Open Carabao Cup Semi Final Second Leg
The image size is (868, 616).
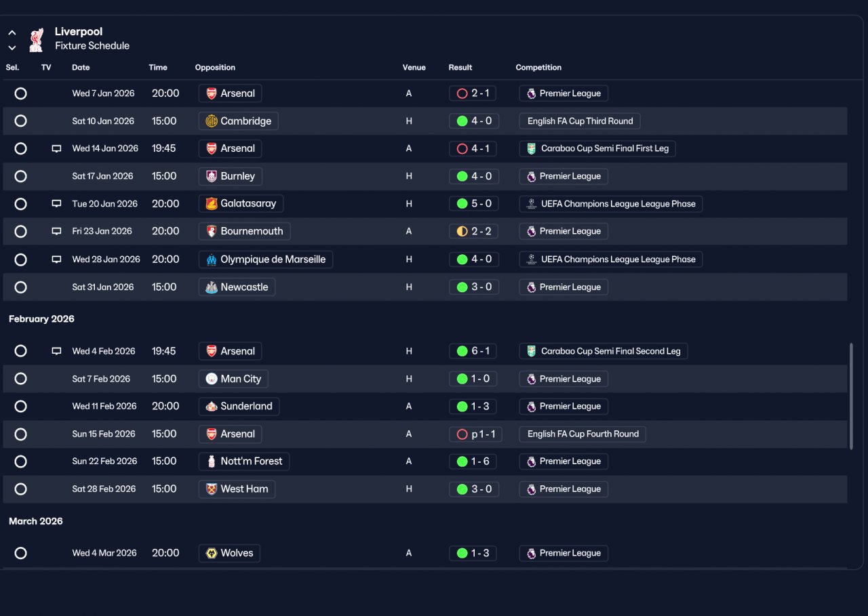tap(604, 351)
